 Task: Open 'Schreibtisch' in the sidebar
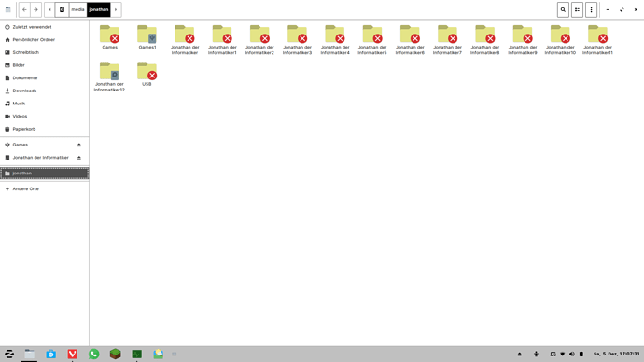coord(45,52)
